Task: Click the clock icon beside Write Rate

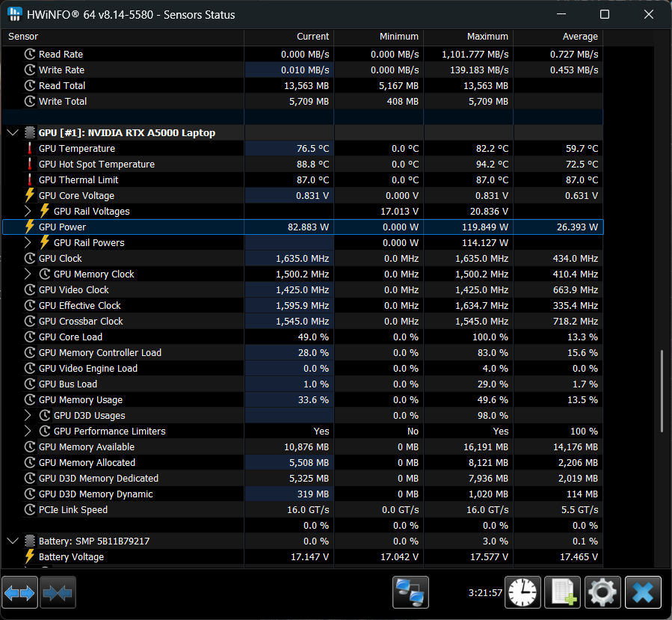Action: click(30, 70)
